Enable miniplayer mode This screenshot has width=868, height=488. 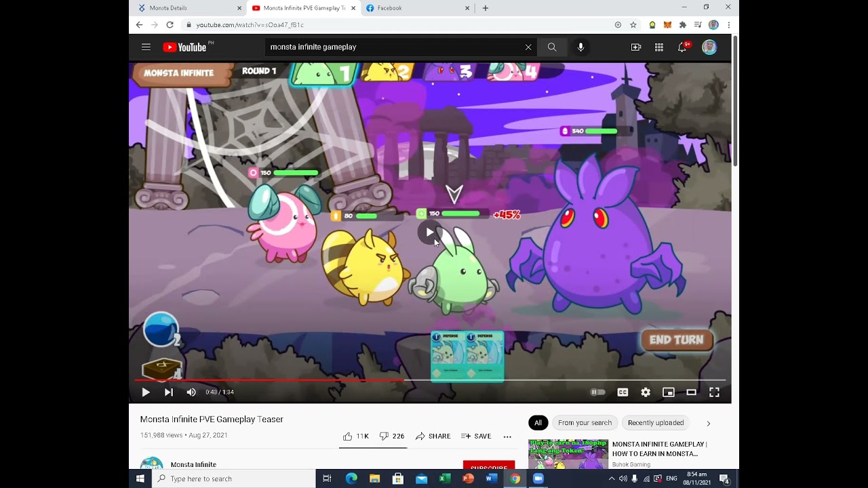coord(669,392)
